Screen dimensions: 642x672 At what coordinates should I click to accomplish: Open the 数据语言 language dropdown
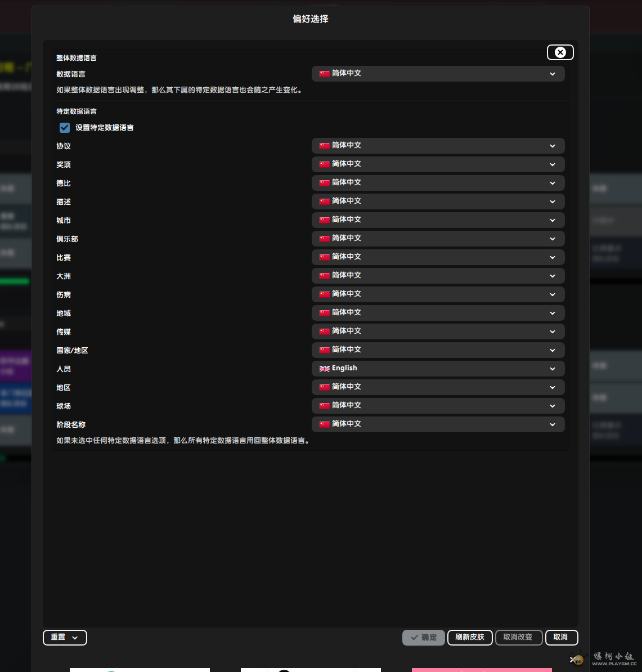tap(438, 74)
